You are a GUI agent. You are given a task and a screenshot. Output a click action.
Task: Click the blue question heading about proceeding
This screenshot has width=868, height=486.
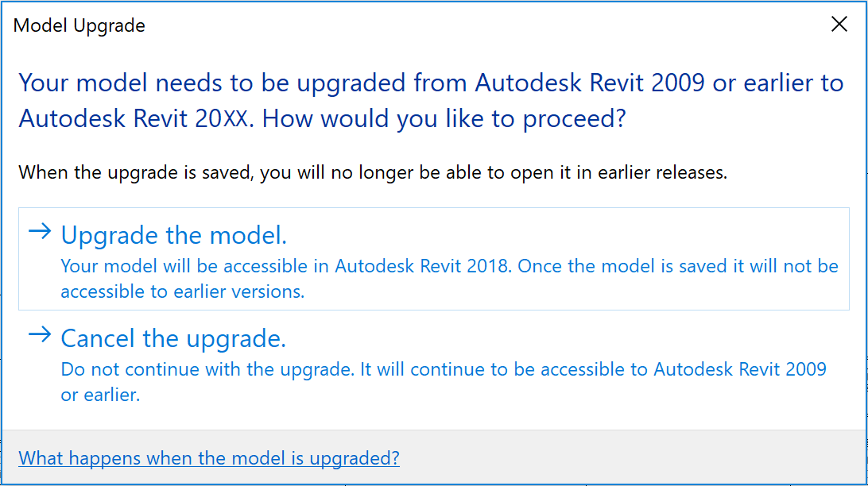click(429, 99)
